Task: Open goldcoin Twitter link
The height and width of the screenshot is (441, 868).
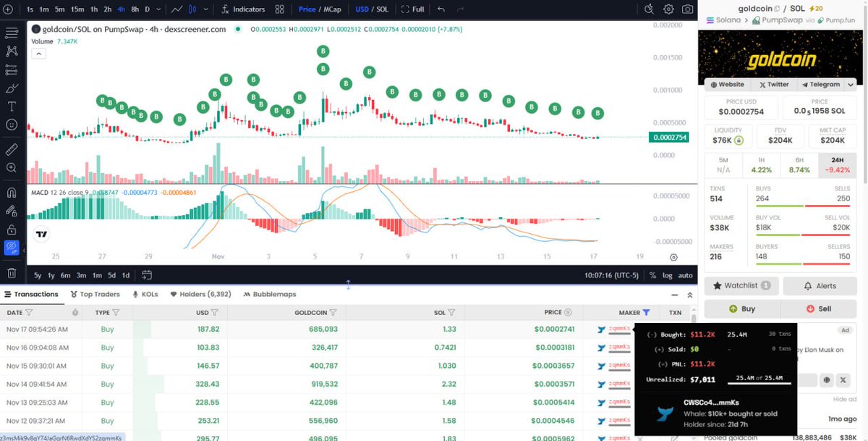Action: pos(773,84)
